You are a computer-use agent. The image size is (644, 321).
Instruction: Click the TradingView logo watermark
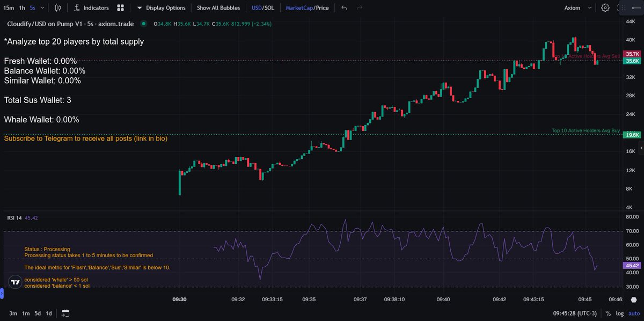pos(15,281)
